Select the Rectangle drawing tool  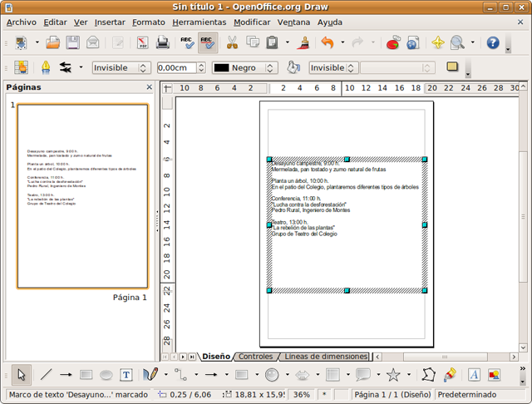(x=86, y=375)
